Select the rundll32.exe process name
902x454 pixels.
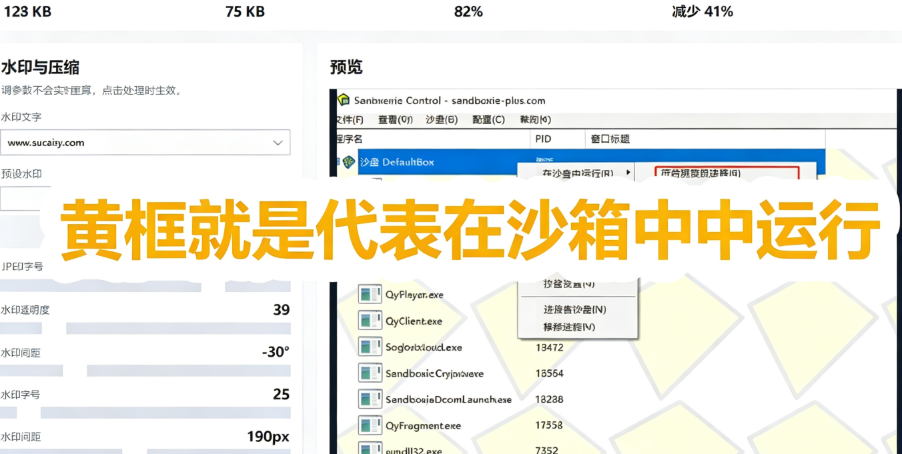click(x=413, y=450)
